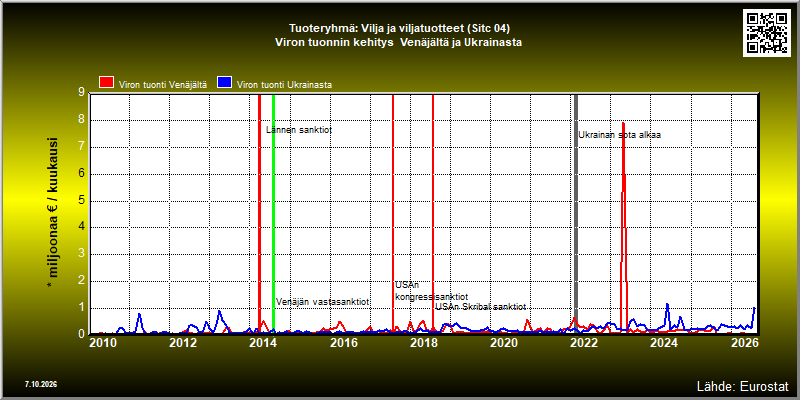
Task: Click the x-axis label 2014
Action: 263,342
